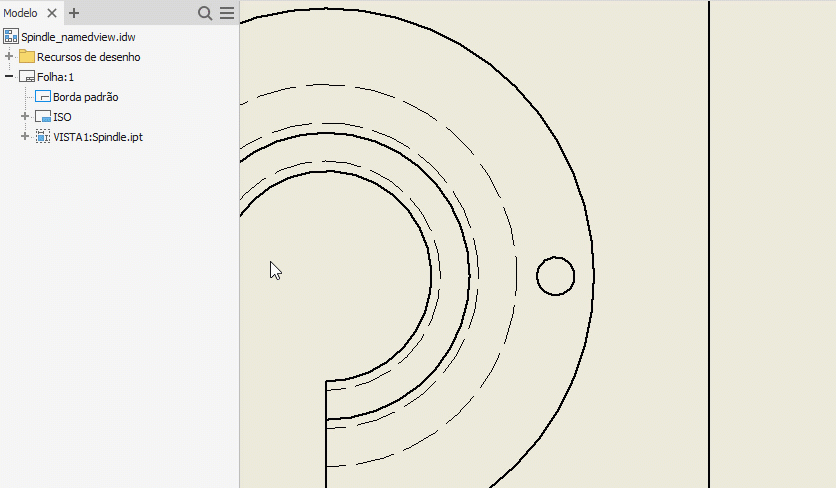
Task: Select the Folha:1 label
Action: click(55, 77)
